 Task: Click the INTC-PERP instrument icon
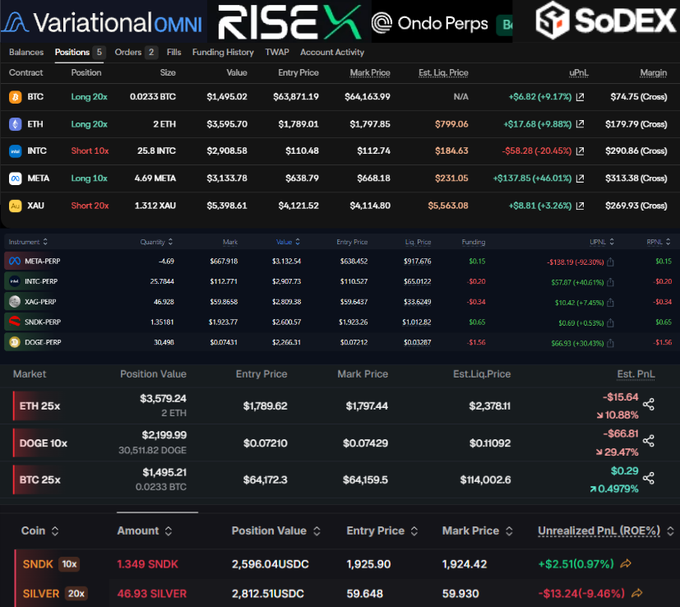point(15,281)
